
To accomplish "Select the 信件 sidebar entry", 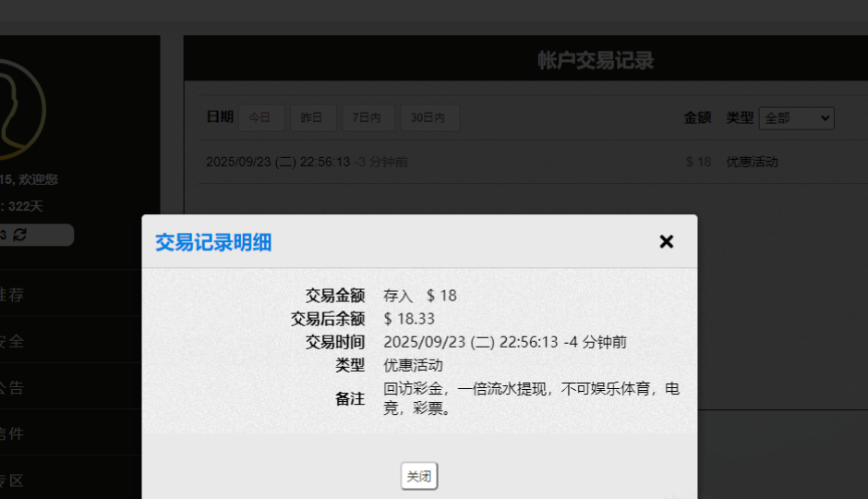I will click(x=11, y=433).
